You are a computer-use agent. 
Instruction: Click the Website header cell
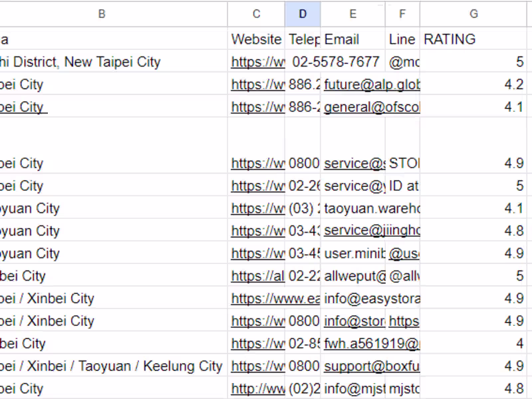pos(256,39)
